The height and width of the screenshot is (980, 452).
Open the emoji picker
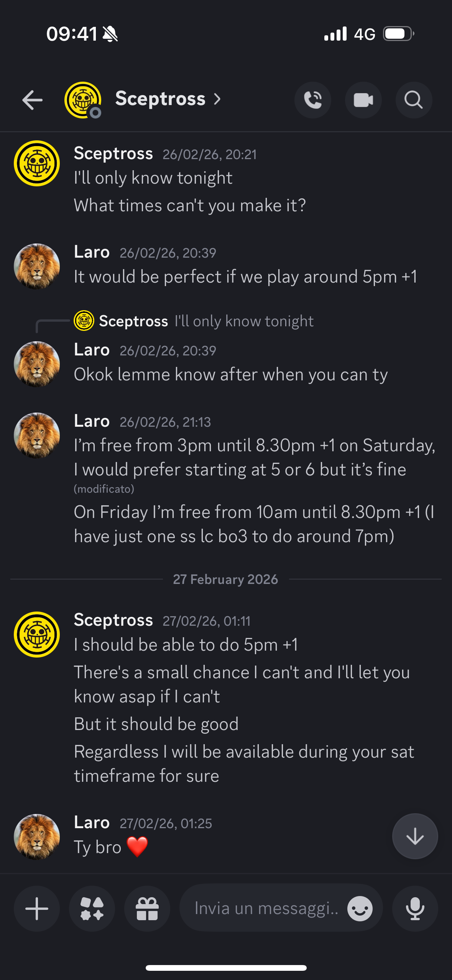point(360,908)
